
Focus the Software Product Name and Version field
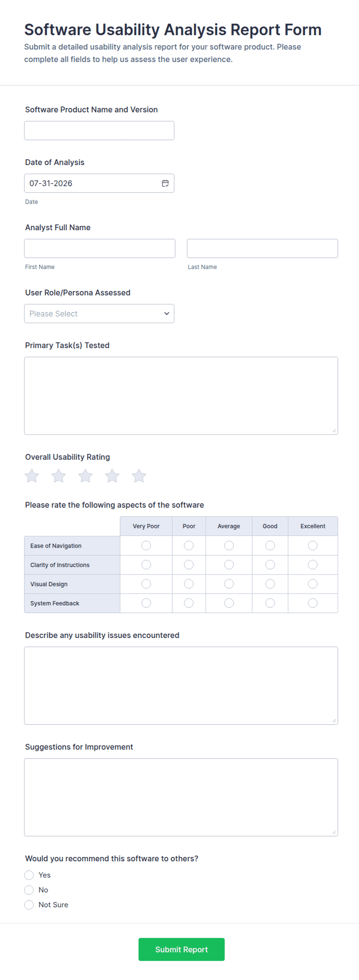tap(99, 131)
